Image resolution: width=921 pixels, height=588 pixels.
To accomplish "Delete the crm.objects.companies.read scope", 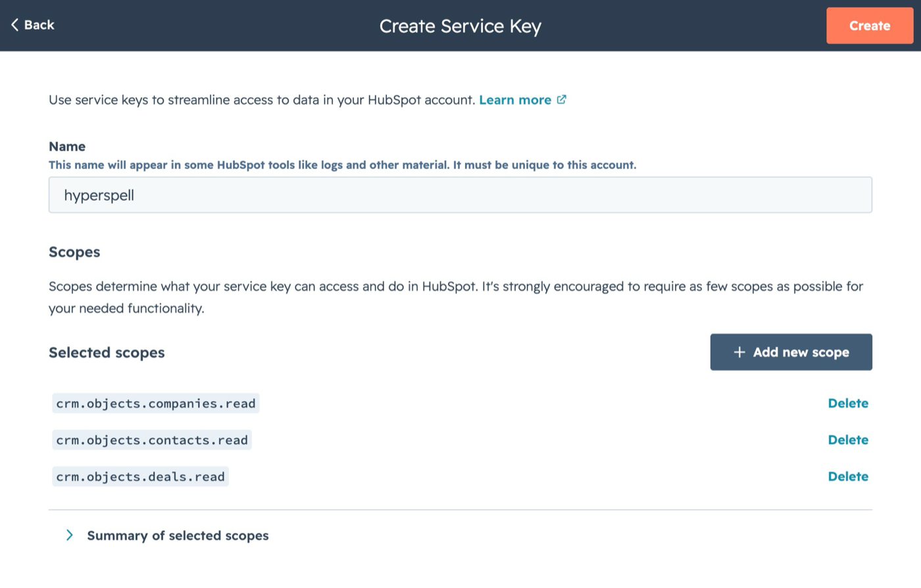I will [x=848, y=403].
